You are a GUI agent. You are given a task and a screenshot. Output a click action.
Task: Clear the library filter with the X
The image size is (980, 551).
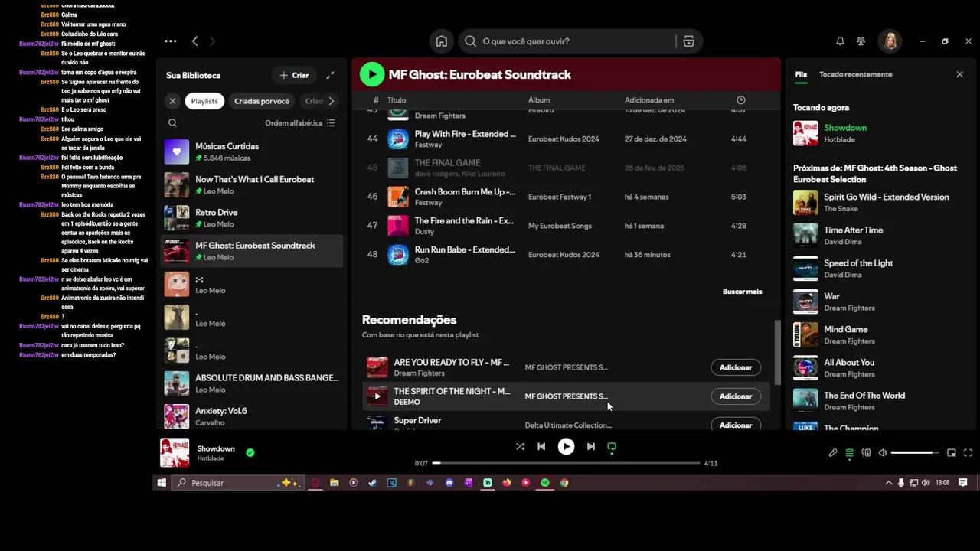[x=172, y=101]
